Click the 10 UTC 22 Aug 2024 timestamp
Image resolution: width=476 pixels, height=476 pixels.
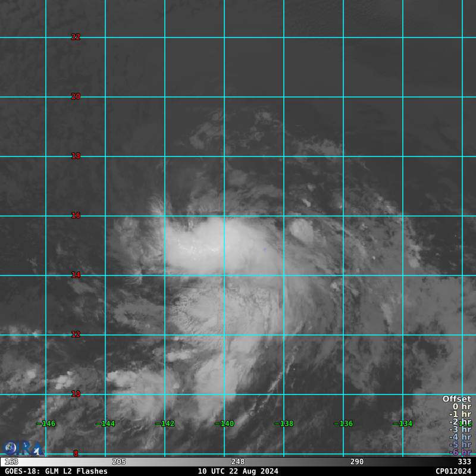point(238,471)
